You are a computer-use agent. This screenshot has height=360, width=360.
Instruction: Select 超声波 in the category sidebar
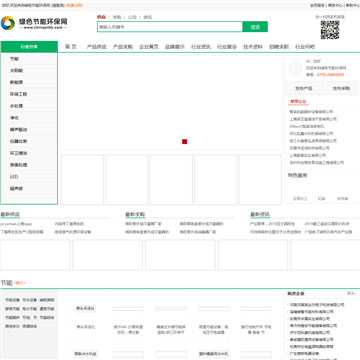(x=16, y=189)
